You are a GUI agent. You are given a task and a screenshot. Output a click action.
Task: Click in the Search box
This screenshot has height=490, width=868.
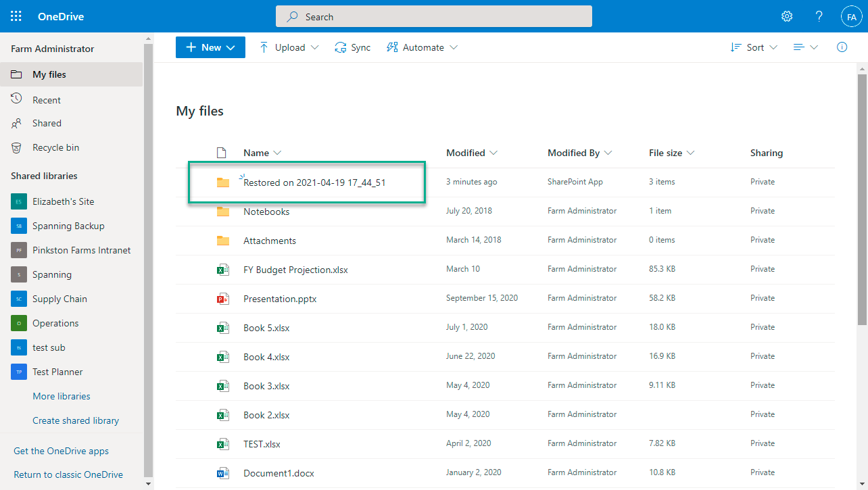(x=434, y=16)
